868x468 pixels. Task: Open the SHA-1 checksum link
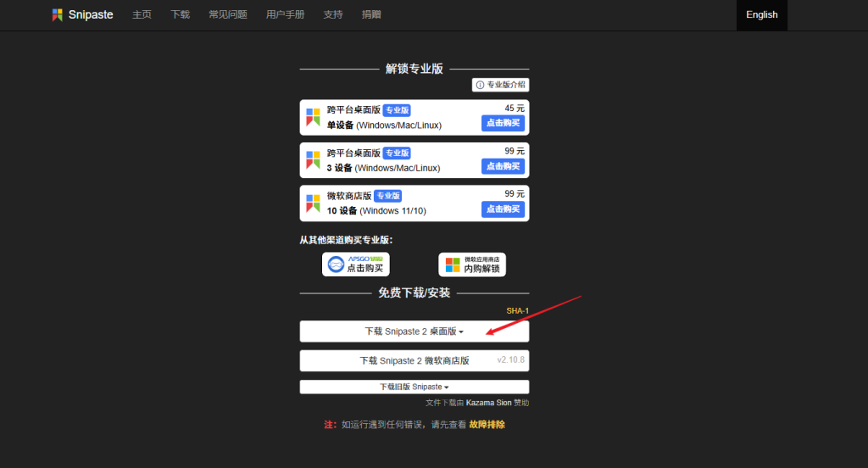click(x=518, y=310)
